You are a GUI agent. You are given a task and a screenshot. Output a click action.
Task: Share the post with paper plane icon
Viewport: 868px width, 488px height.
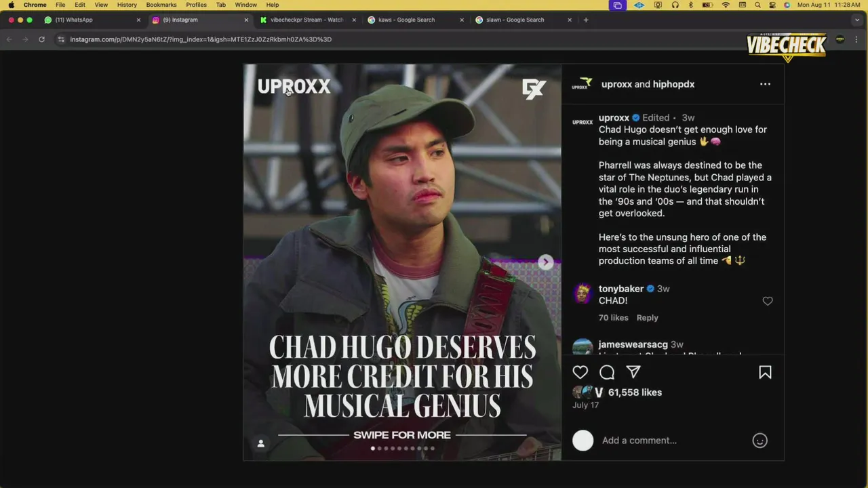[633, 372]
